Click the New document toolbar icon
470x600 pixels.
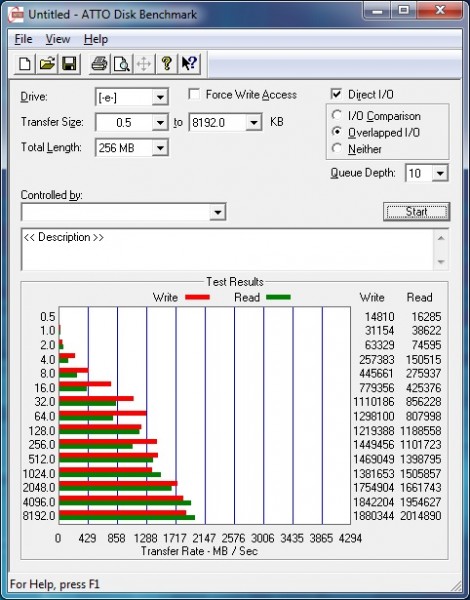click(25, 64)
